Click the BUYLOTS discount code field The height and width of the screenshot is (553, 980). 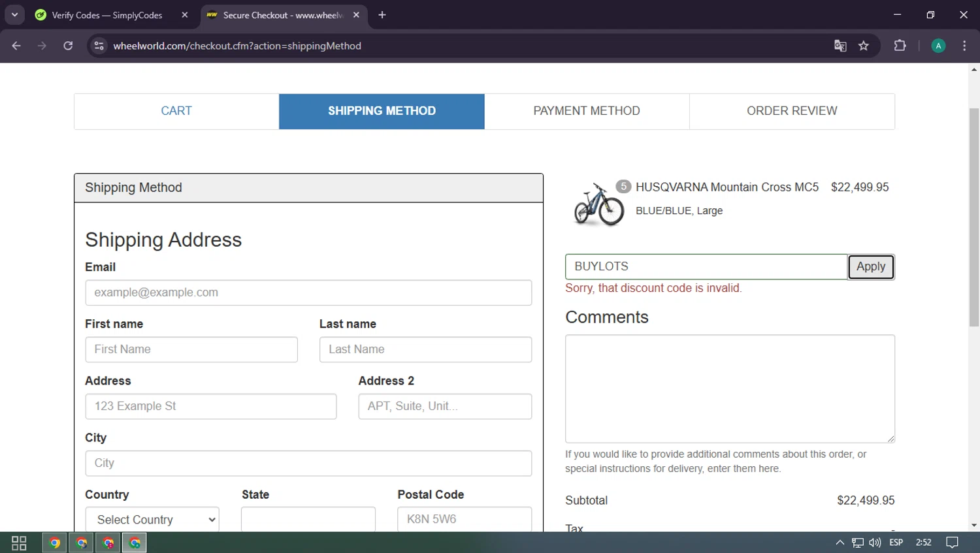[x=706, y=266]
